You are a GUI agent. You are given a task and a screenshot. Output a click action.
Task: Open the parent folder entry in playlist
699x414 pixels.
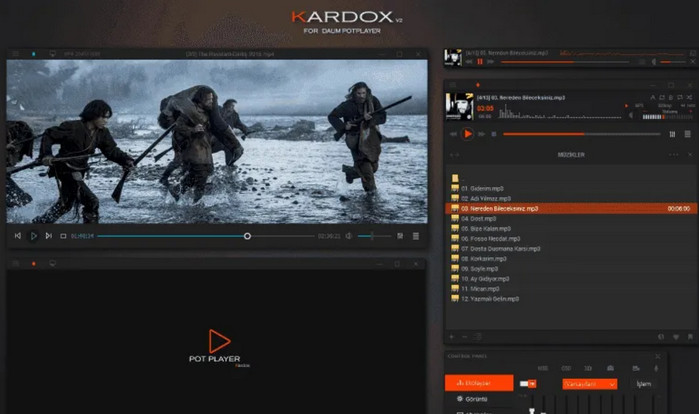(455, 178)
